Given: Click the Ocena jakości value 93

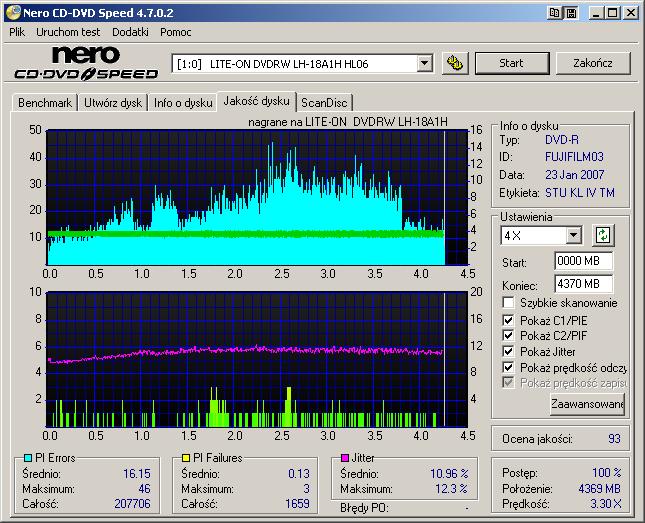Looking at the screenshot, I should pyautogui.click(x=614, y=439).
